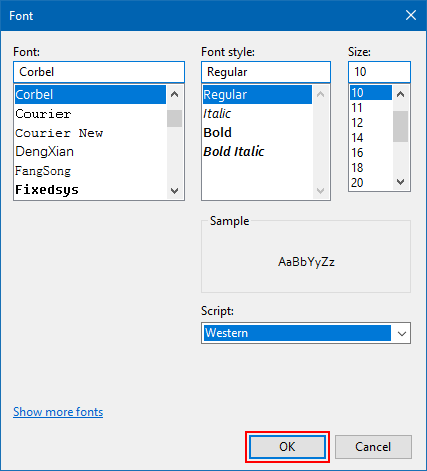The height and width of the screenshot is (471, 427).
Task: Click the font list scroll up arrow
Action: click(x=174, y=95)
